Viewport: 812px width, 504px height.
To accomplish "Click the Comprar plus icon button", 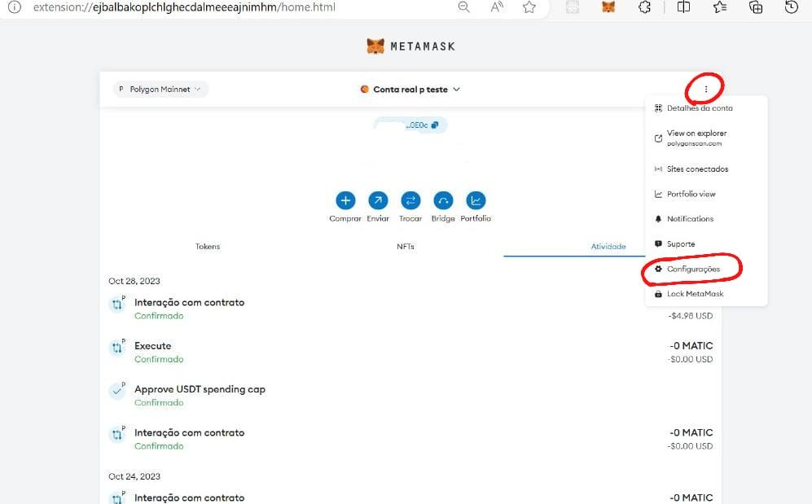I will 345,200.
